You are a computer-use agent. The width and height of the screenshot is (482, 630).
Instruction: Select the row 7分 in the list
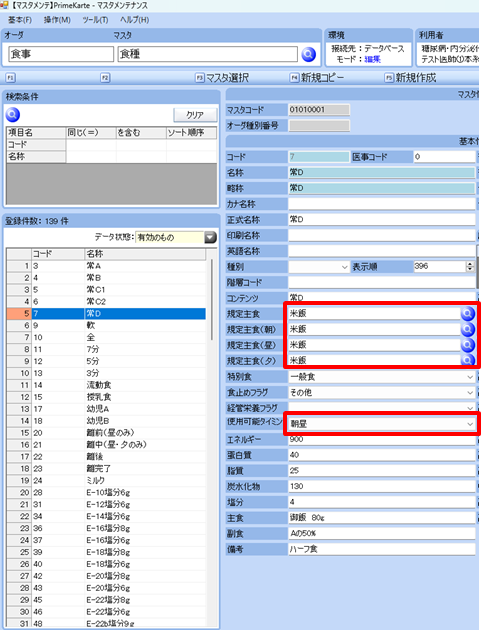click(x=106, y=350)
